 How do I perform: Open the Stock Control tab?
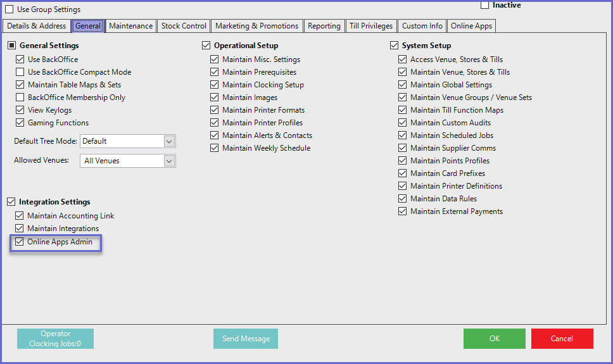click(184, 26)
